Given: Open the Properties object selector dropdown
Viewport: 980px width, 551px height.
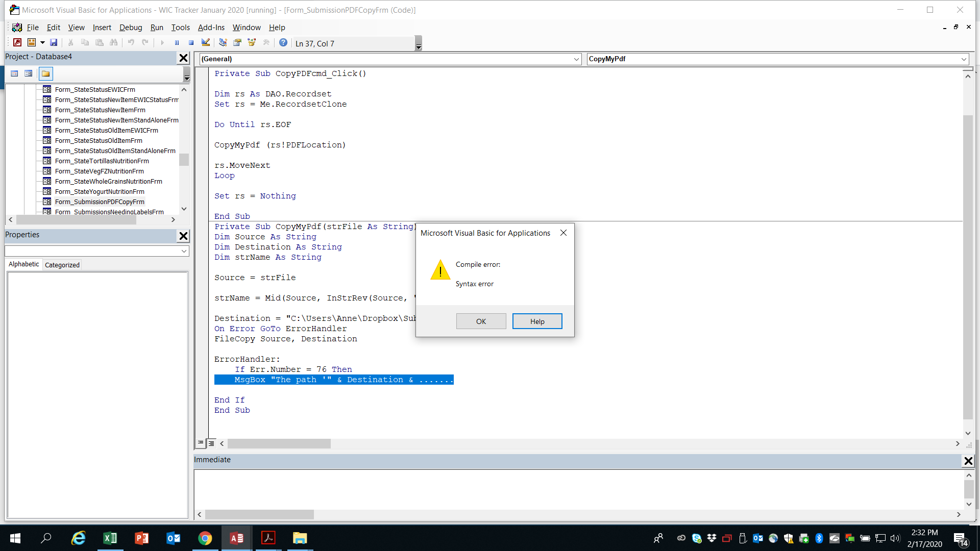Looking at the screenshot, I should [184, 252].
